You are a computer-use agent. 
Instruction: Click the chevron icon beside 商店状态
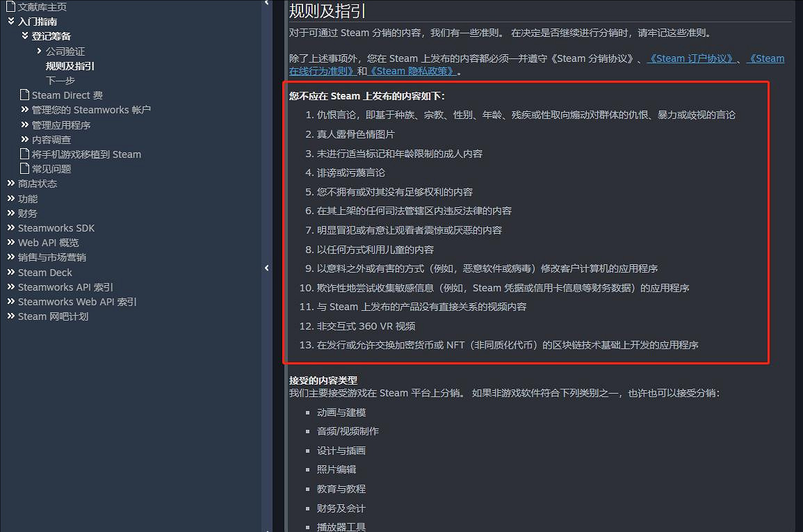[x=12, y=184]
